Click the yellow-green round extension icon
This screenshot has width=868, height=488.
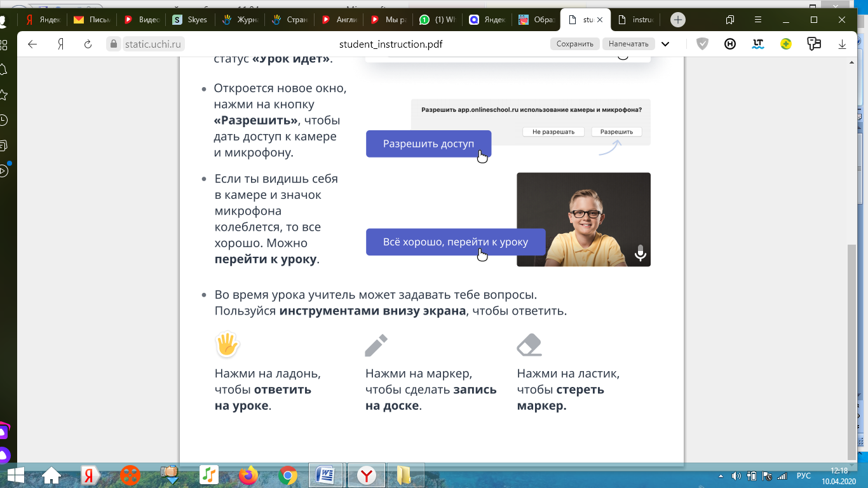pyautogui.click(x=786, y=44)
